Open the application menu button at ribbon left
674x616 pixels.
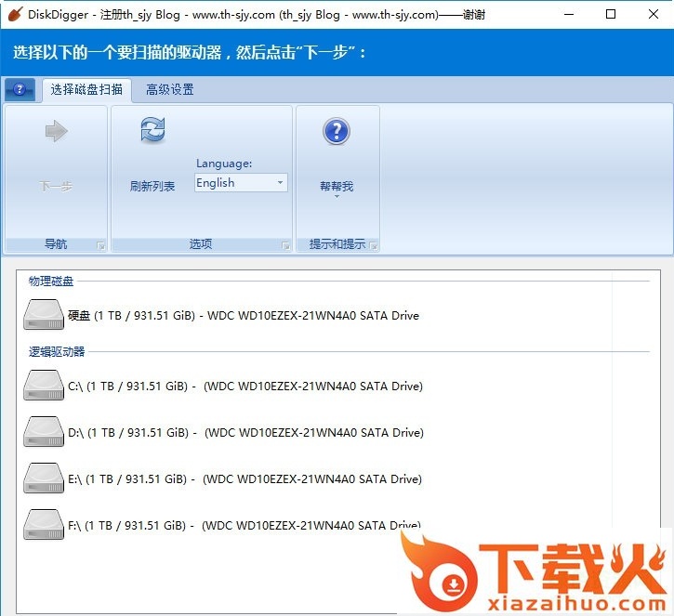(20, 90)
